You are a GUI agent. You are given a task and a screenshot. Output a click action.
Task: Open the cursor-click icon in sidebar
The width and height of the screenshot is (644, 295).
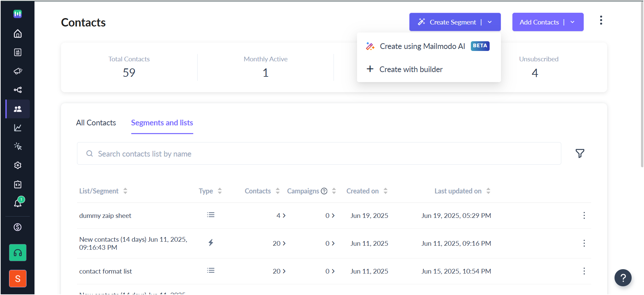[x=18, y=146]
